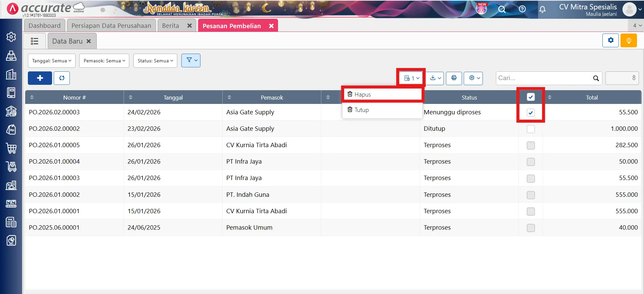Select Hapus from the dropdown menu
644x294 pixels.
pyautogui.click(x=363, y=95)
